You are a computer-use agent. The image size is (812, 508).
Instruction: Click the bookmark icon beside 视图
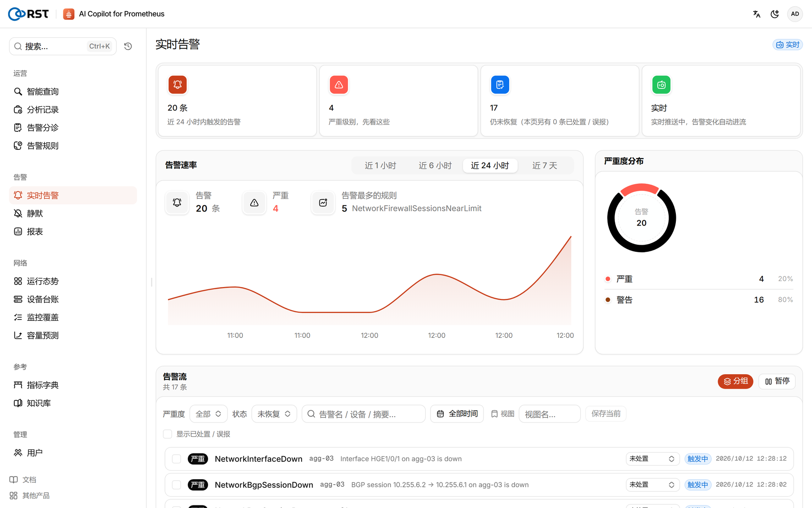point(494,414)
